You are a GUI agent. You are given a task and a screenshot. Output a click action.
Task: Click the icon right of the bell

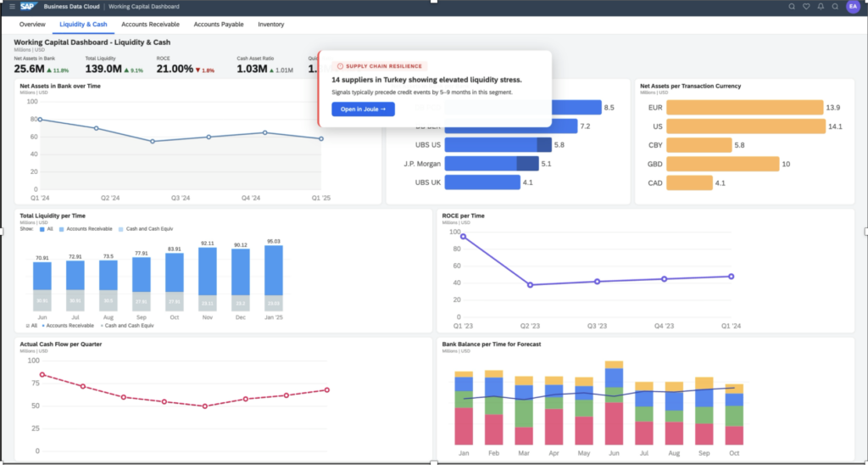[x=835, y=7]
